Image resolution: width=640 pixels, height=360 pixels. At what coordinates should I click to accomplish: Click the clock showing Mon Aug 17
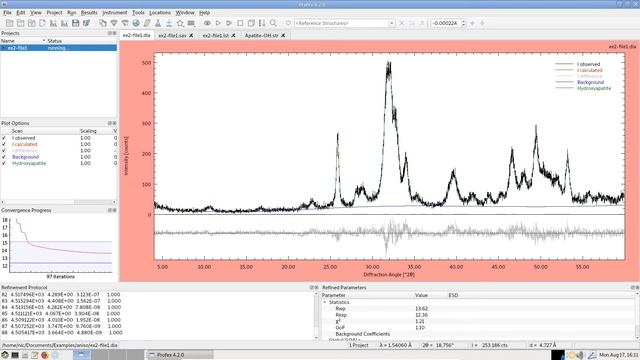[618, 355]
